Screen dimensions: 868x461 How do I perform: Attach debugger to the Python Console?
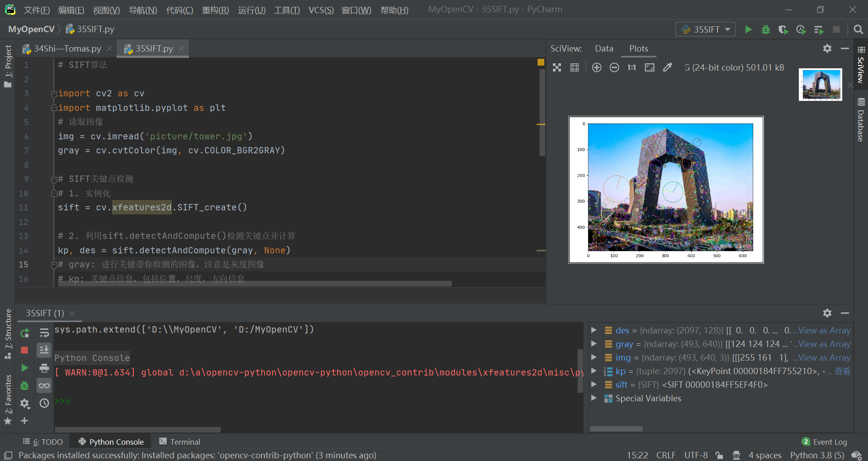pos(24,385)
